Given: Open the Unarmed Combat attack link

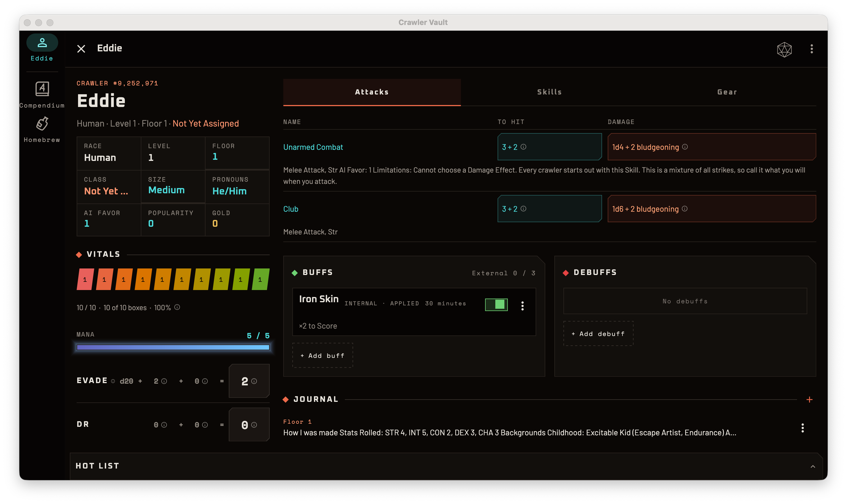Looking at the screenshot, I should point(313,147).
